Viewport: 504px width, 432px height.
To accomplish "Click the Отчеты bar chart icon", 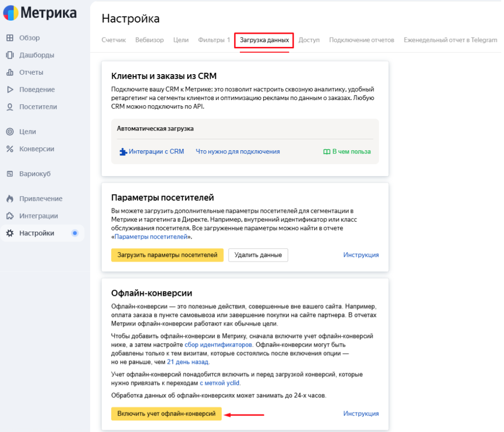I will [10, 72].
